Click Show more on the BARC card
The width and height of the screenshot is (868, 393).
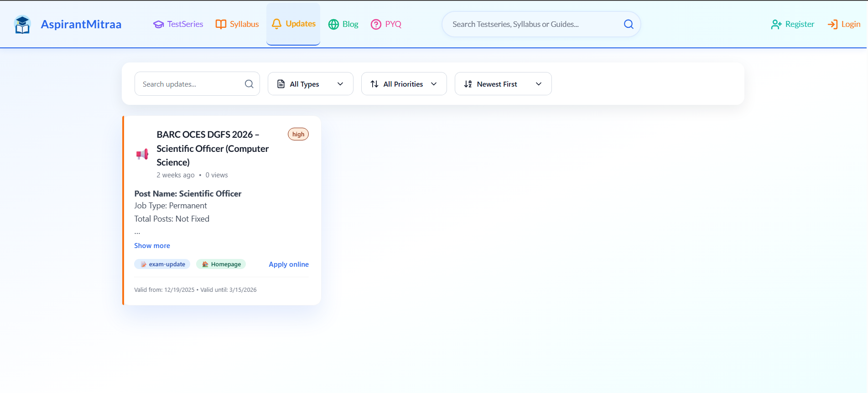pyautogui.click(x=152, y=245)
